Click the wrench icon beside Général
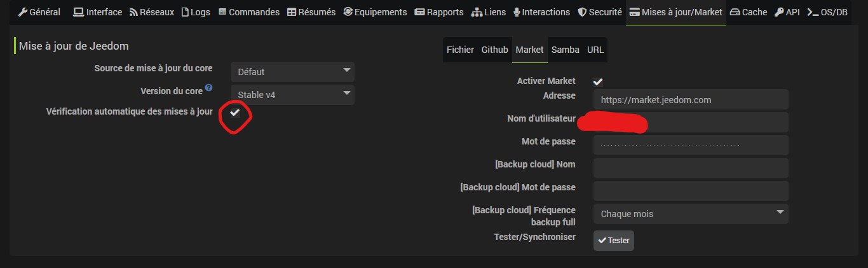 23,12
